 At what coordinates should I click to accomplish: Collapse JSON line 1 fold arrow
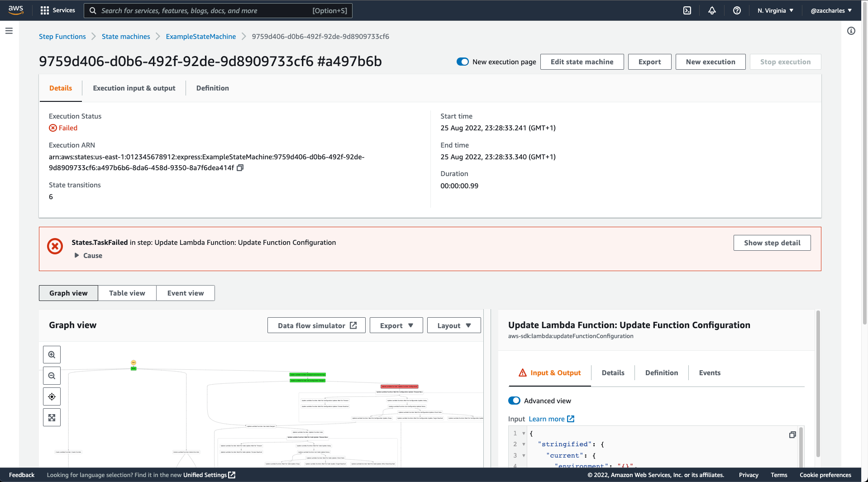pos(524,433)
